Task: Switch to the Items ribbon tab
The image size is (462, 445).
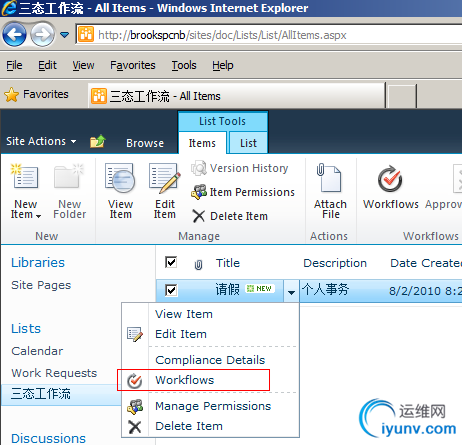Action: coord(202,143)
